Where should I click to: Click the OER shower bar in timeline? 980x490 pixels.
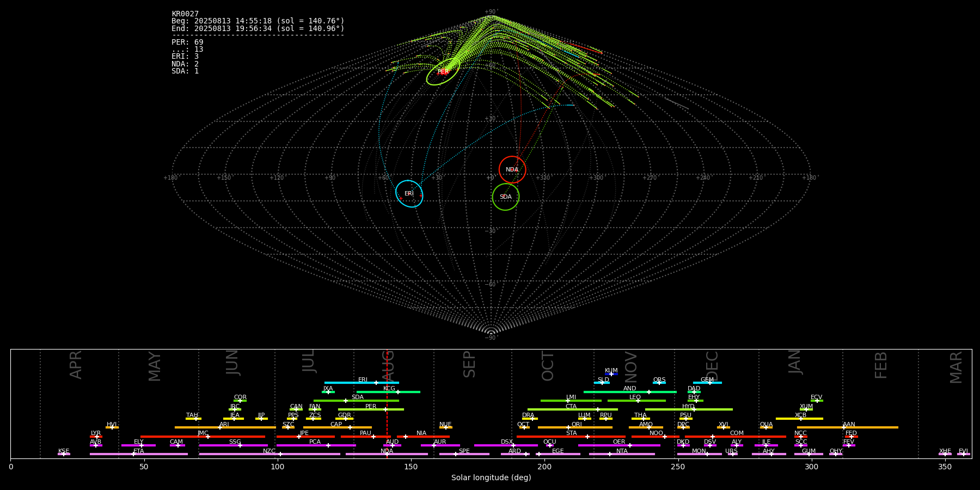click(x=619, y=445)
